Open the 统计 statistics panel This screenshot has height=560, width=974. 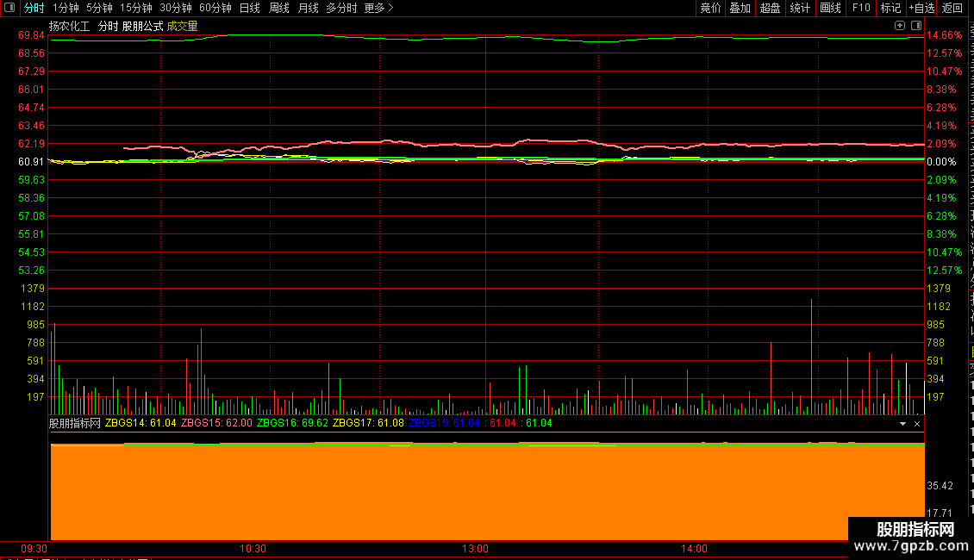pyautogui.click(x=799, y=8)
